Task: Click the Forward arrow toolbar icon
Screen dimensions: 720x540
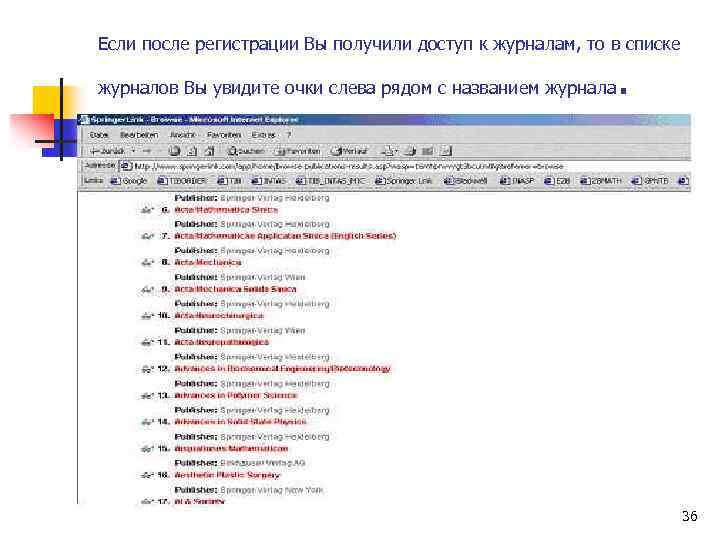Action: point(147,151)
